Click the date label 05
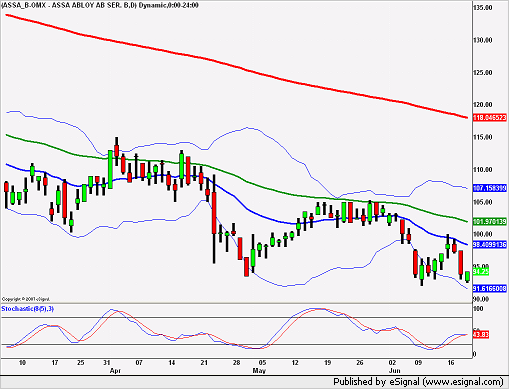Image resolution: width=509 pixels, height=389 pixels. (262, 363)
